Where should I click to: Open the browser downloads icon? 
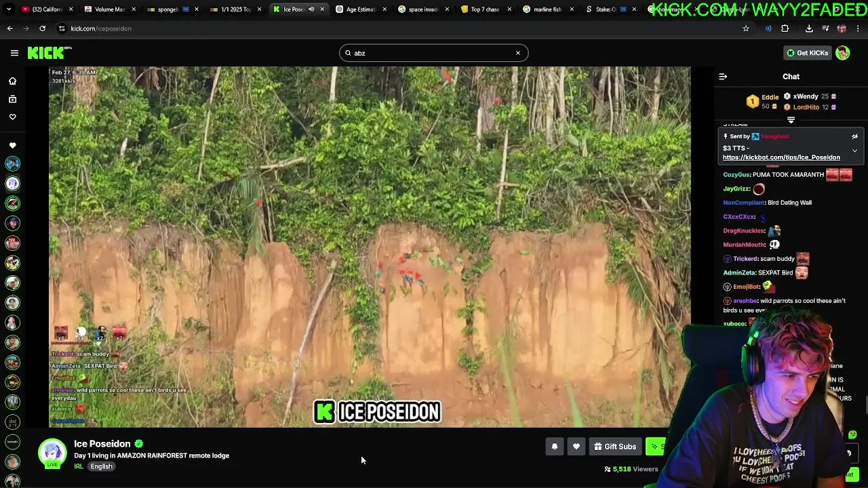tap(809, 28)
